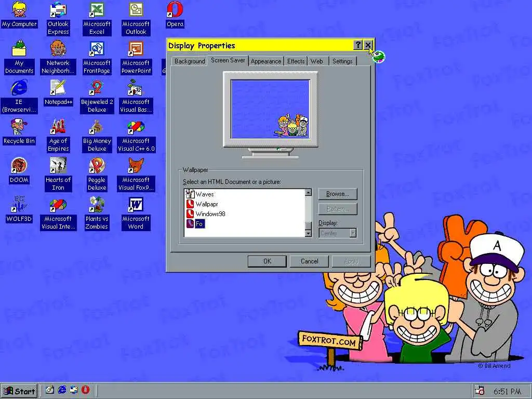Switch to the Screen Saver tab
Image resolution: width=532 pixels, height=399 pixels.
point(228,60)
